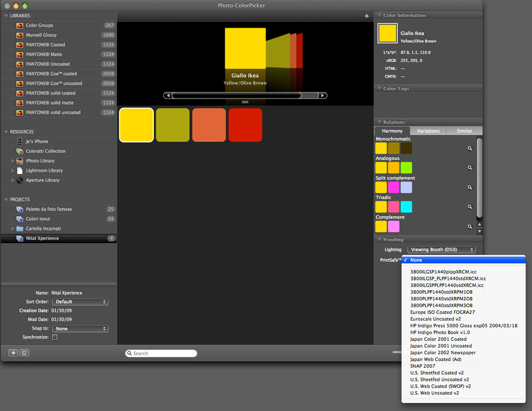
Task: Select the olive green swatch
Action: click(x=172, y=125)
